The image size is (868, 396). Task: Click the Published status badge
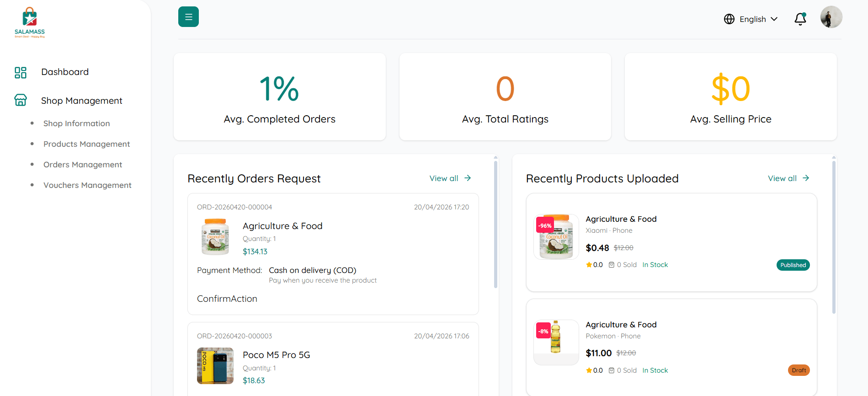[793, 265]
